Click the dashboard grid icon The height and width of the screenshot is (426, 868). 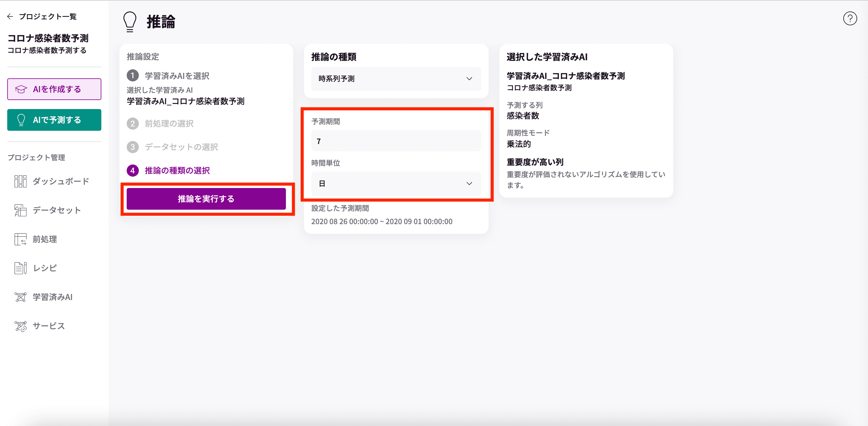click(x=21, y=181)
